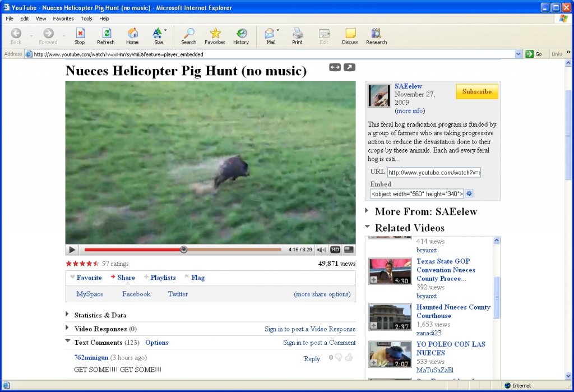Click the Facebook share link
This screenshot has width=574, height=392.
tap(136, 294)
